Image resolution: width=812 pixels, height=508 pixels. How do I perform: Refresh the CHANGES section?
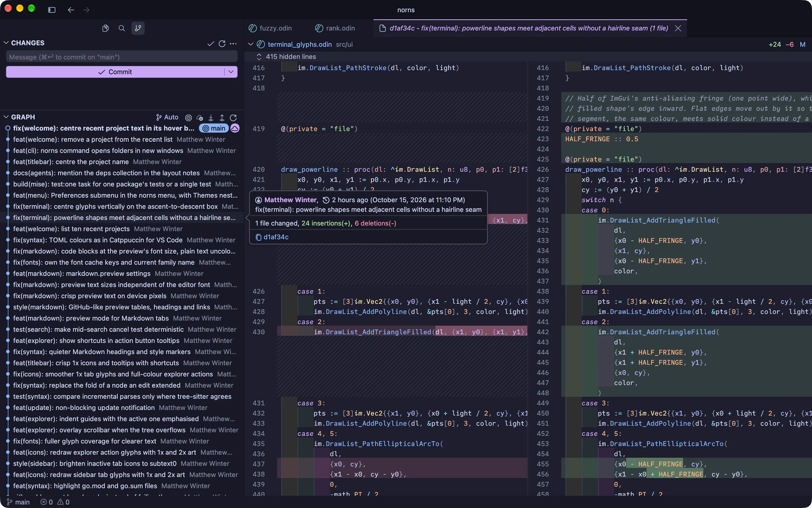pyautogui.click(x=222, y=43)
